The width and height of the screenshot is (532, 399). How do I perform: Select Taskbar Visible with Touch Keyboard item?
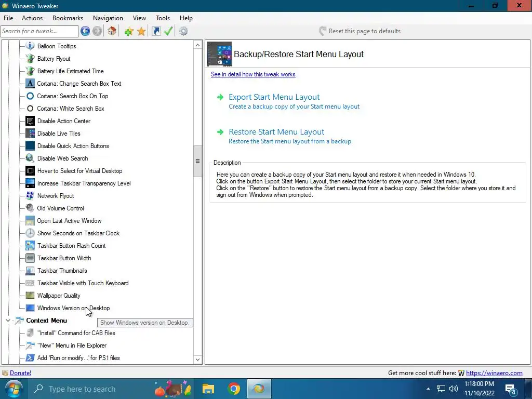(x=83, y=283)
